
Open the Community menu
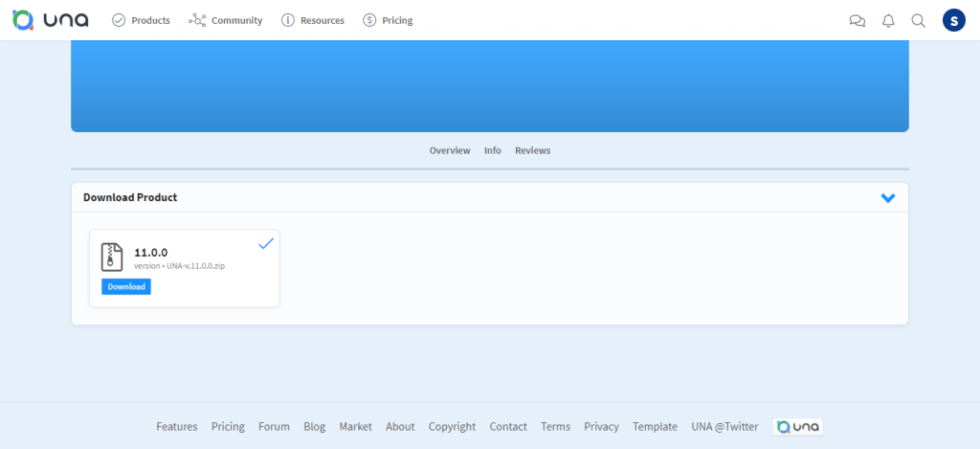[x=226, y=21]
